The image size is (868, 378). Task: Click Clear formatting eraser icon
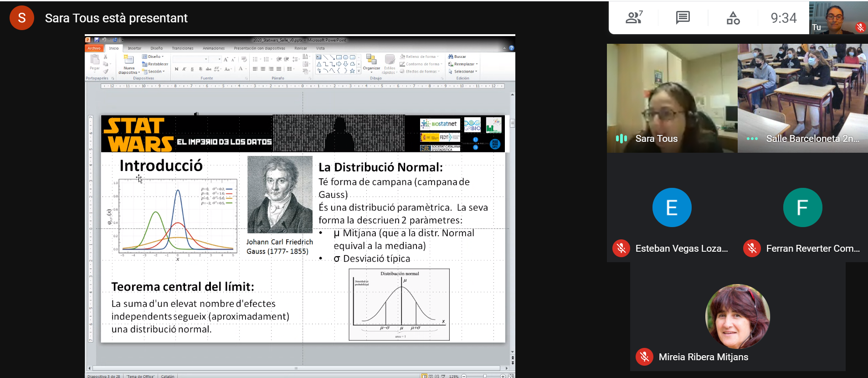[244, 59]
